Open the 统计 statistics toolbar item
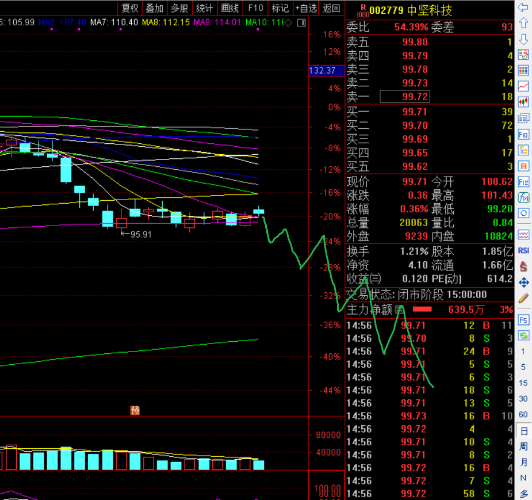532x500 pixels. pyautogui.click(x=205, y=8)
